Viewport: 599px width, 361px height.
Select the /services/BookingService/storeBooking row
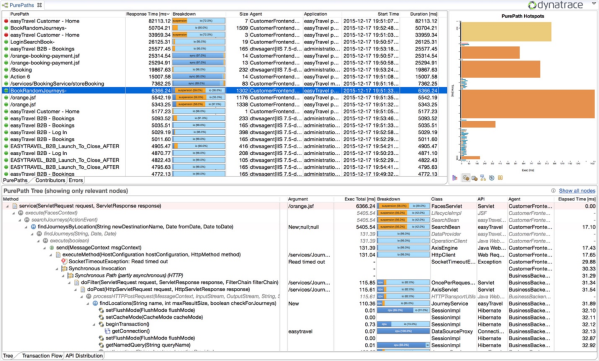pyautogui.click(x=225, y=84)
